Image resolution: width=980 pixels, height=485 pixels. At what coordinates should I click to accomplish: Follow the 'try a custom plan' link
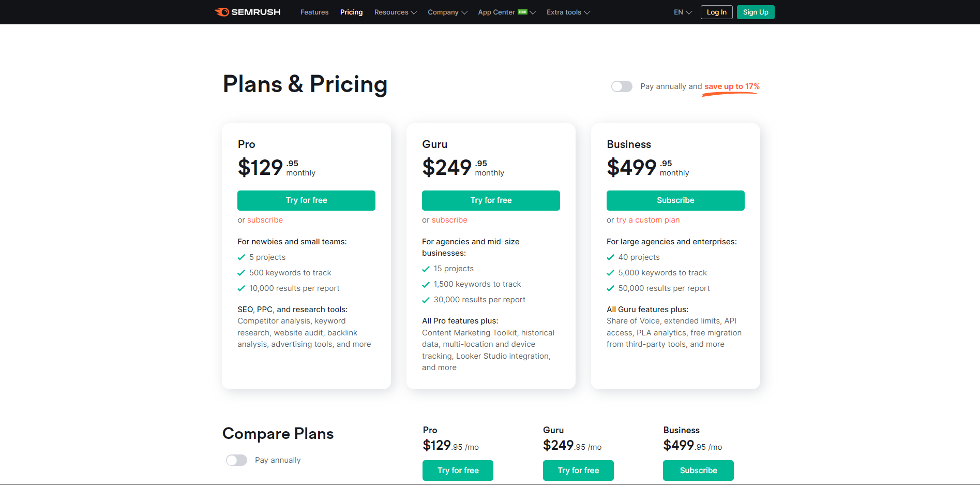(x=648, y=220)
